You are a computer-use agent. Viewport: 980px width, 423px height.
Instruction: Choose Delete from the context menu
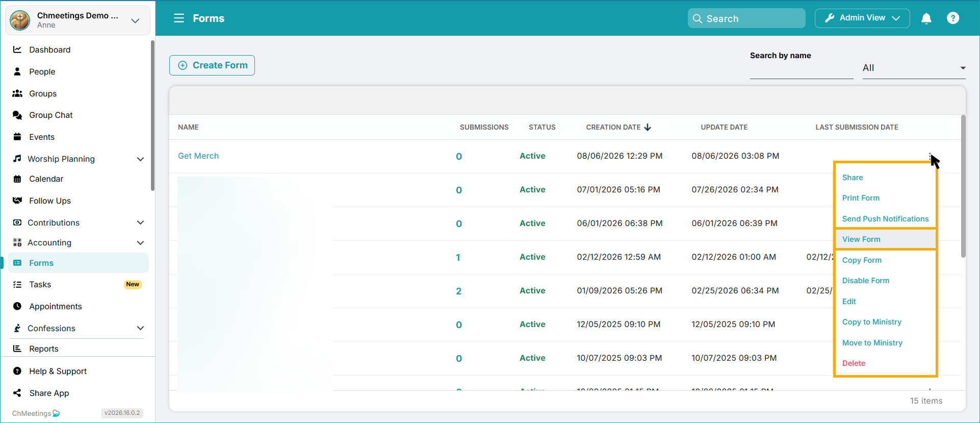coord(885,363)
